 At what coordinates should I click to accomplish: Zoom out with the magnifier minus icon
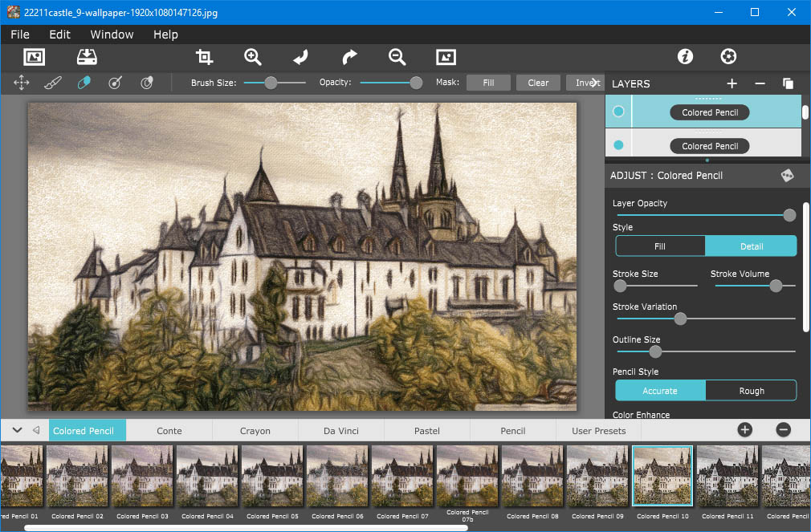tap(397, 57)
